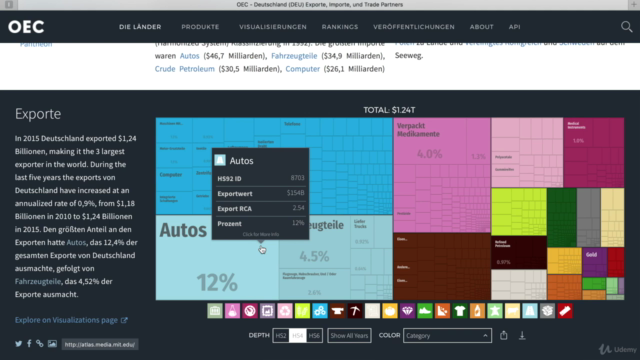
Task: Click the download arrow icon
Action: pos(522,336)
